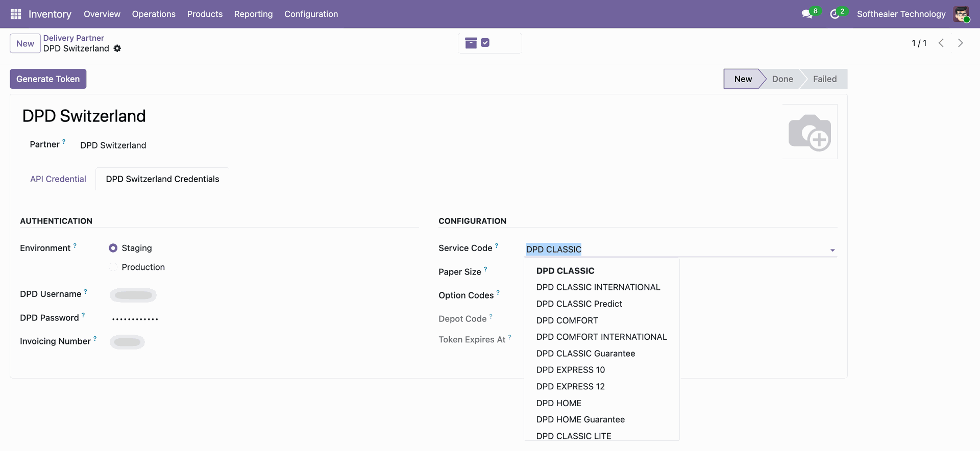Viewport: 980px width, 451px height.
Task: Upload a photo via camera placeholder
Action: (x=810, y=132)
